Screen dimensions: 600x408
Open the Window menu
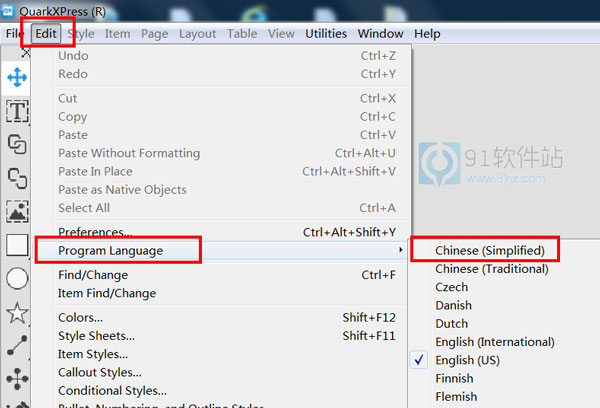point(380,33)
